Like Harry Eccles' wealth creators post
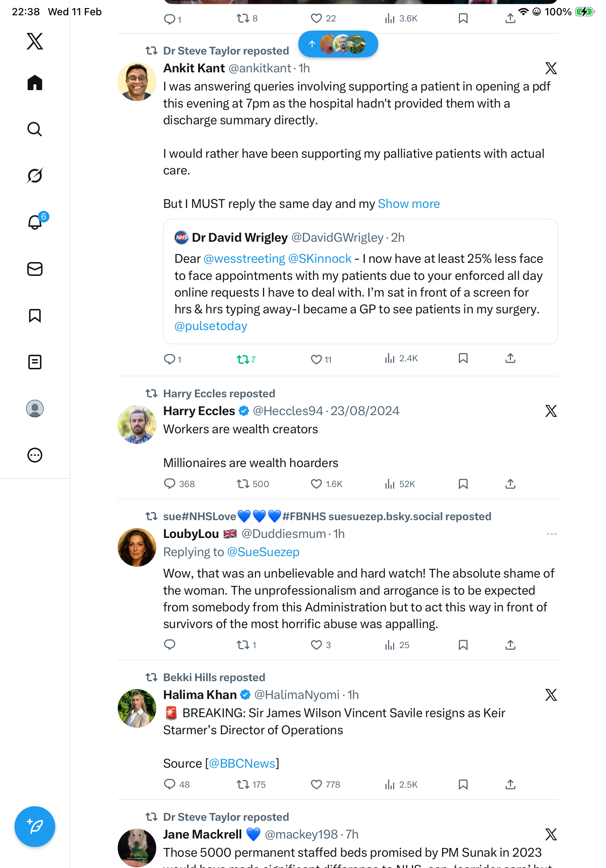 [316, 484]
